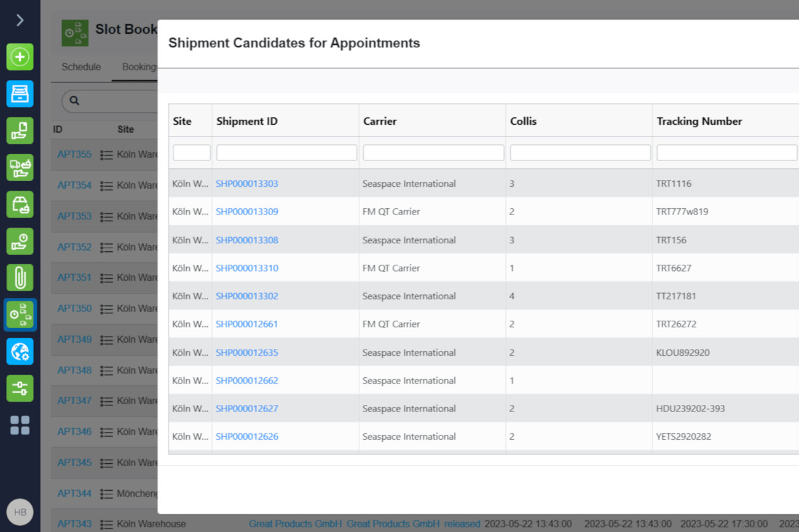The image size is (799, 532).
Task: Select tracking number HDU239202-393 cell
Action: point(690,409)
